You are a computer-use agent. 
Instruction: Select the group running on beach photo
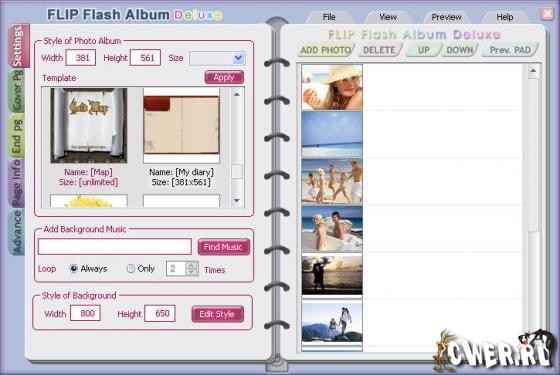332,181
